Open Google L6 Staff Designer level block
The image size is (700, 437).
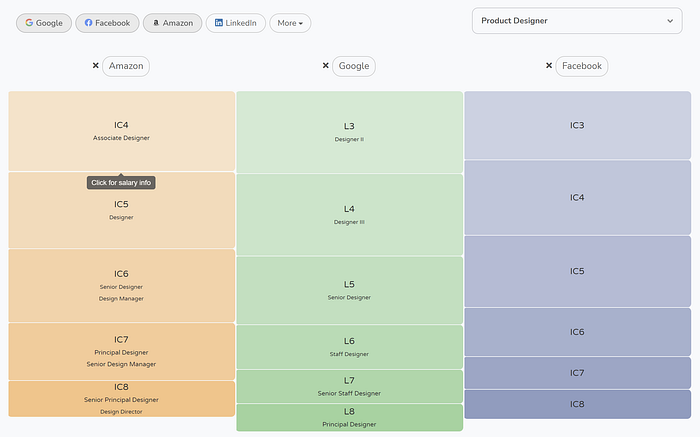pos(350,347)
